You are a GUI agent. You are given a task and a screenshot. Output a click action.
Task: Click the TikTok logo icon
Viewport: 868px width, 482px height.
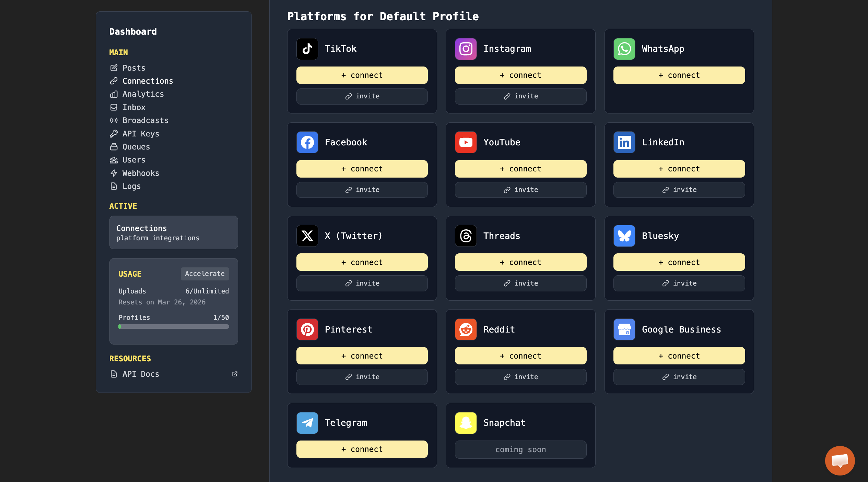pos(307,49)
